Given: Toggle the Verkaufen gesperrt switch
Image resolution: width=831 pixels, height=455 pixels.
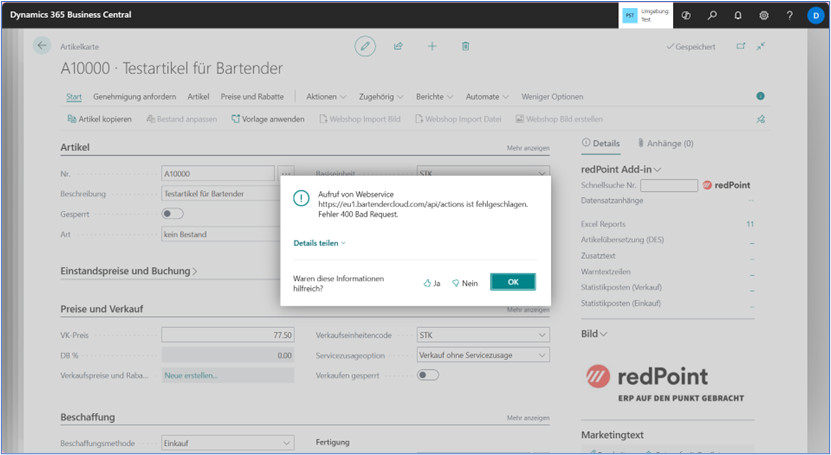Looking at the screenshot, I should coord(427,375).
